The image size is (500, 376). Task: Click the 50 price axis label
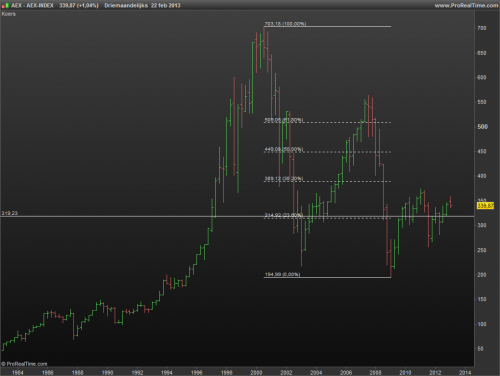(x=480, y=349)
